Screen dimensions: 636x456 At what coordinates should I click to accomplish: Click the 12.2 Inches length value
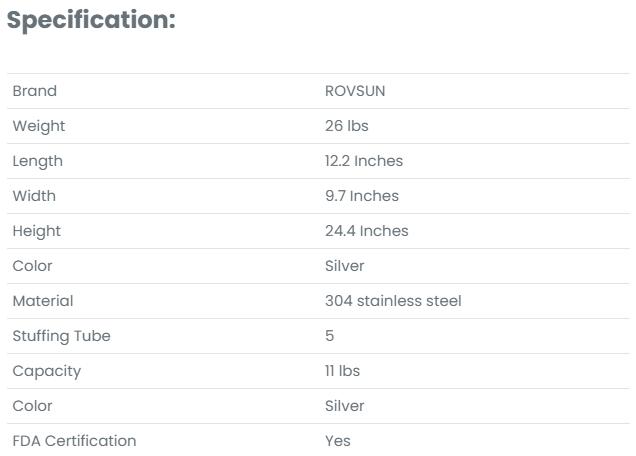364,161
